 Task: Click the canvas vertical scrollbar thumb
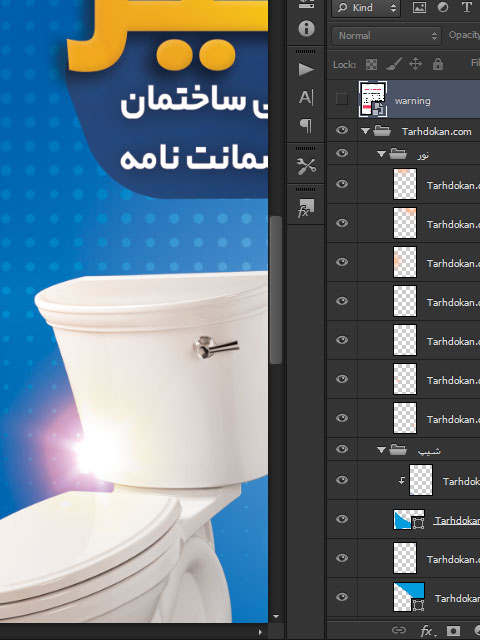(276, 290)
